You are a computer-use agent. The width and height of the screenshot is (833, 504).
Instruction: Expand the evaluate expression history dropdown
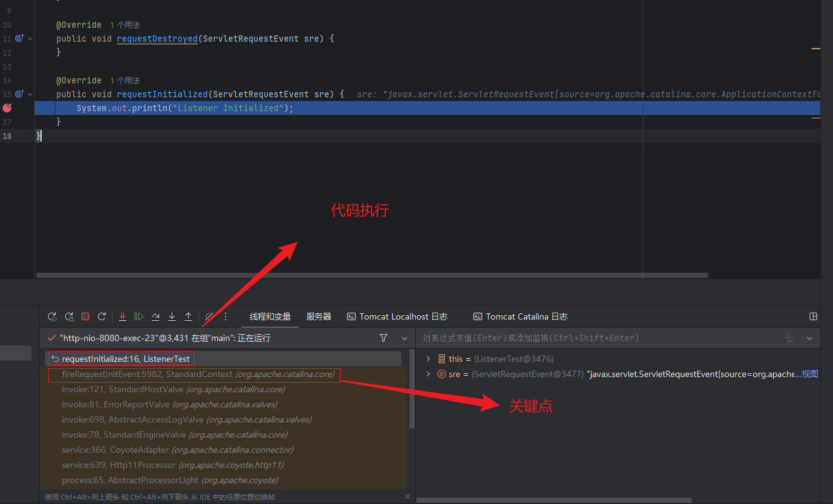tap(810, 339)
